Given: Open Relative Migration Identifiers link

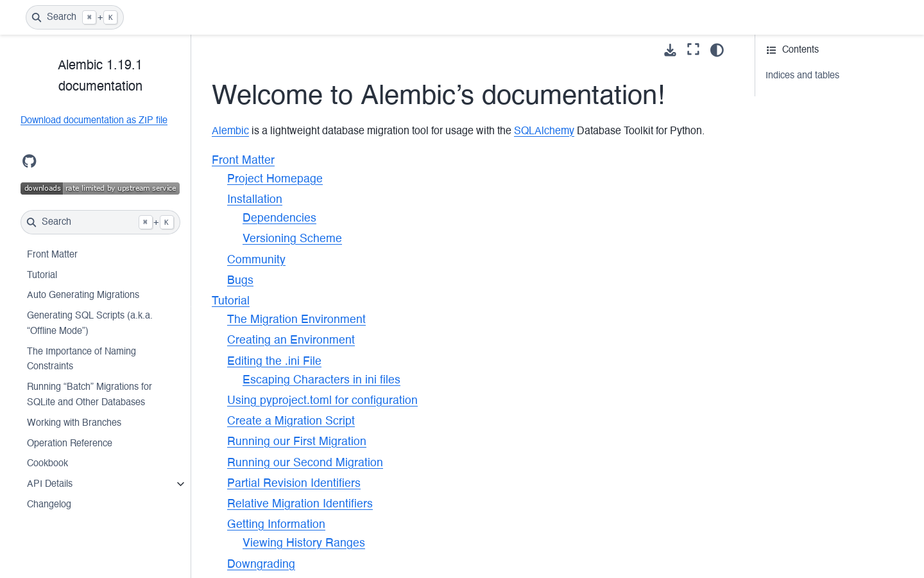Looking at the screenshot, I should point(300,504).
